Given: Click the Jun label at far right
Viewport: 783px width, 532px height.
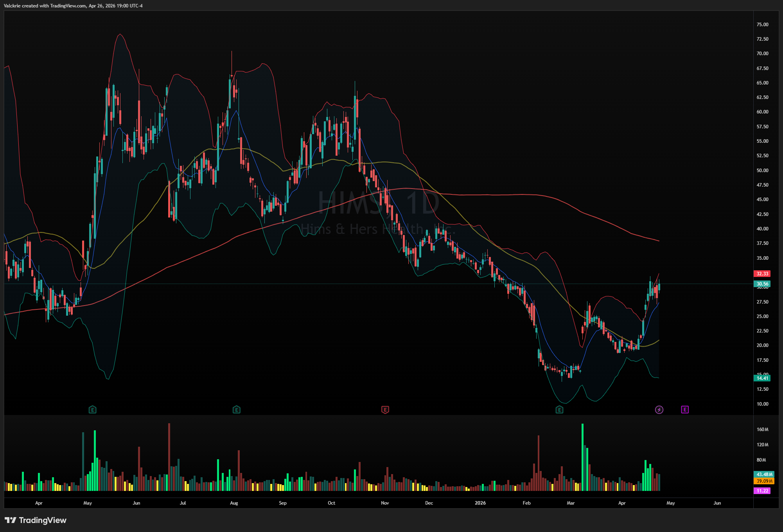Looking at the screenshot, I should pos(717,503).
